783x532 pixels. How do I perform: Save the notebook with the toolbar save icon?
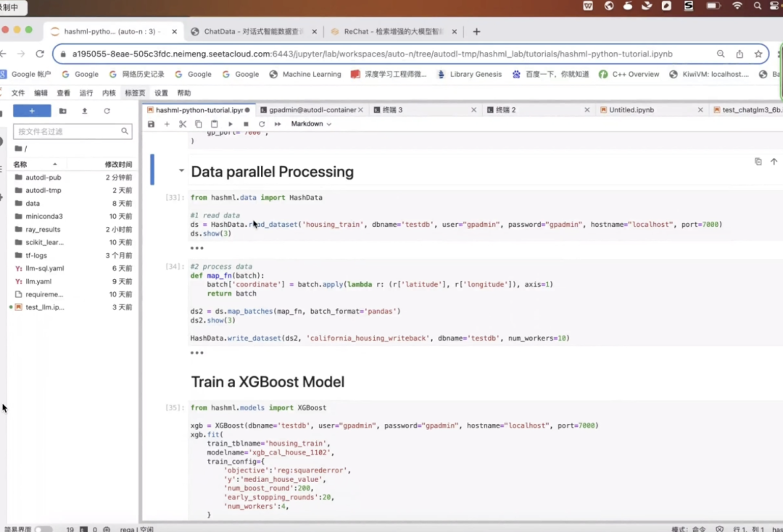(151, 124)
